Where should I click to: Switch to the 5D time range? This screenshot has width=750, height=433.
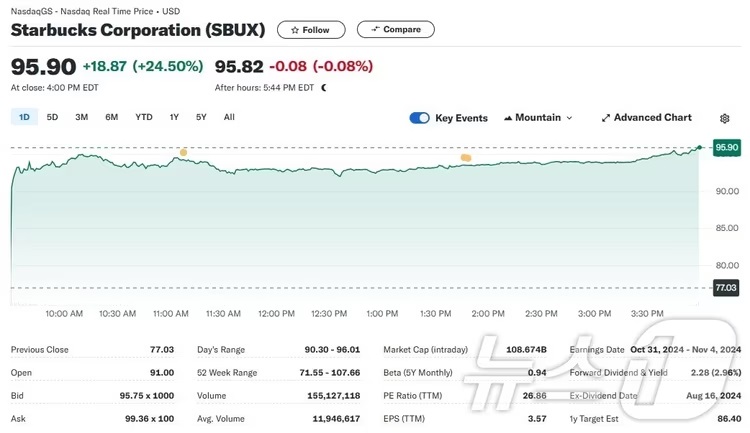[52, 117]
